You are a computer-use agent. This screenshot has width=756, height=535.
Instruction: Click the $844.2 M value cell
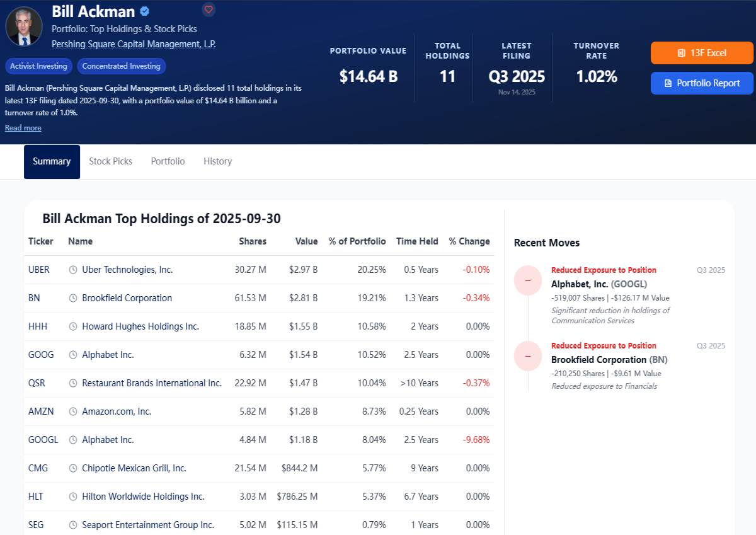click(x=300, y=468)
